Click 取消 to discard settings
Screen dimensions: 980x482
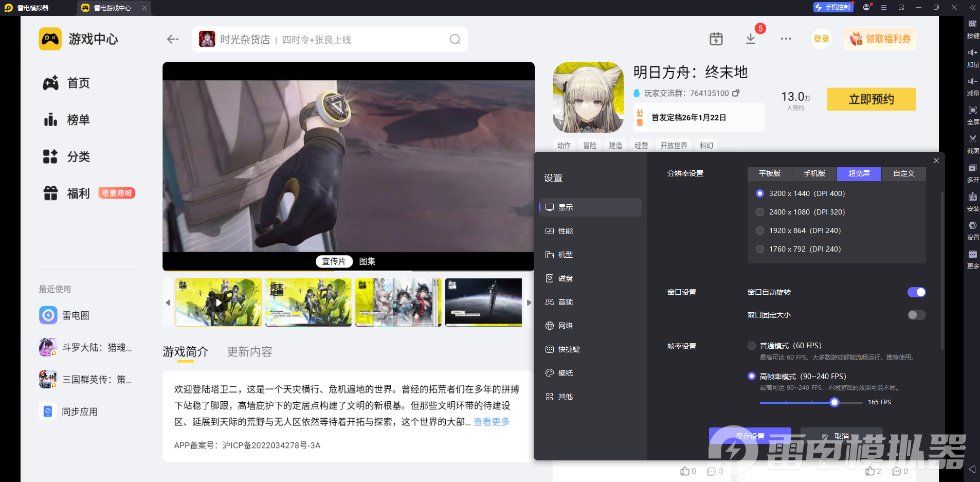pos(842,436)
